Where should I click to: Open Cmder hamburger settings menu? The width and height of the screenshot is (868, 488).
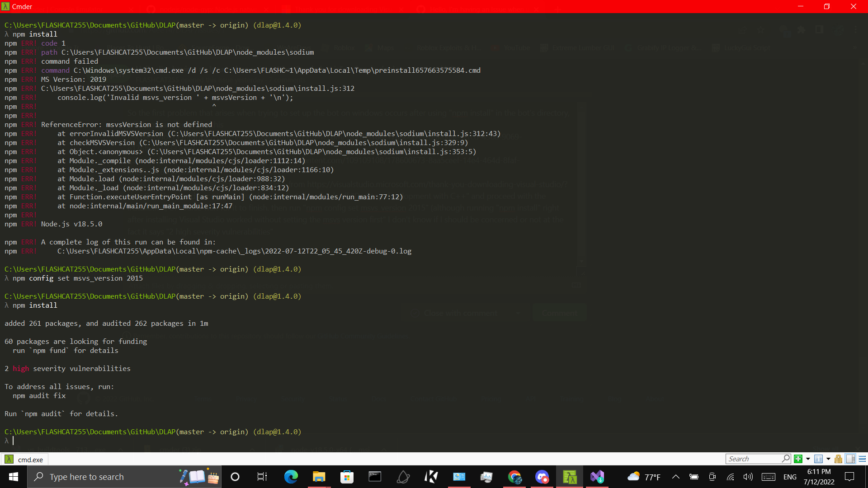(862, 459)
